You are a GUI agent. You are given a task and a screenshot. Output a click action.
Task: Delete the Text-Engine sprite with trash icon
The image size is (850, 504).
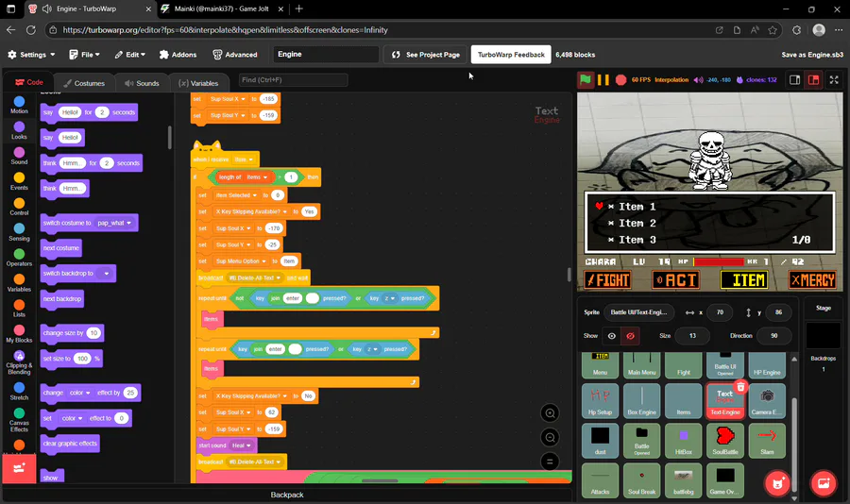coord(741,386)
